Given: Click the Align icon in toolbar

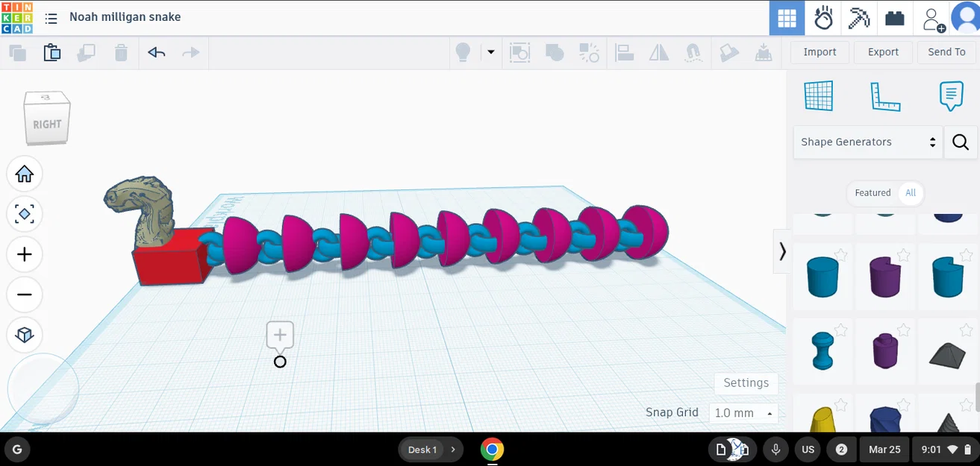Looking at the screenshot, I should point(624,52).
